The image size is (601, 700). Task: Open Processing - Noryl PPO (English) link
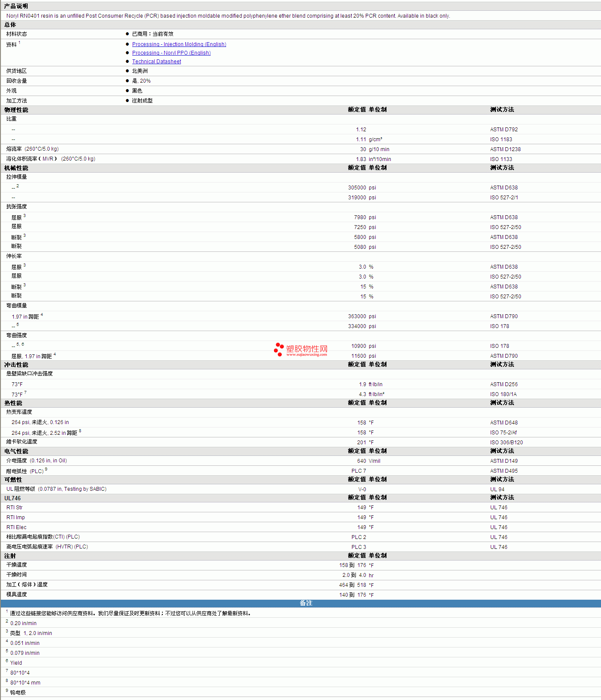tap(171, 53)
